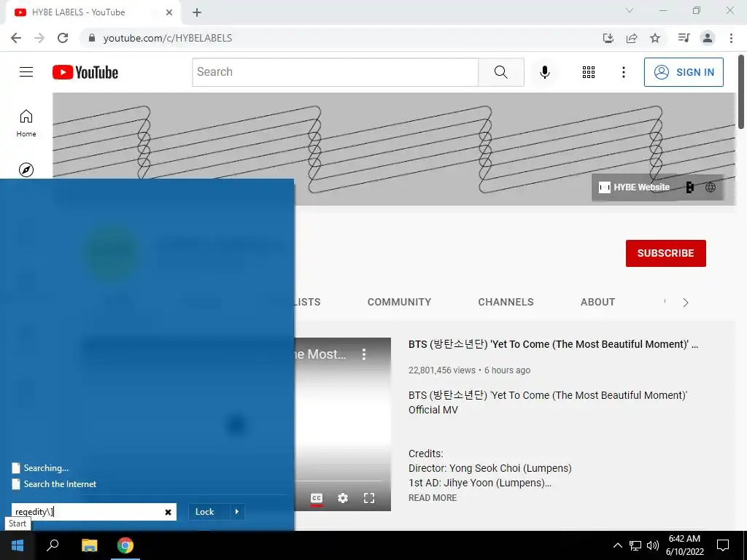747x560 pixels.
Task: Open the Chrome profile avatar
Action: click(708, 38)
